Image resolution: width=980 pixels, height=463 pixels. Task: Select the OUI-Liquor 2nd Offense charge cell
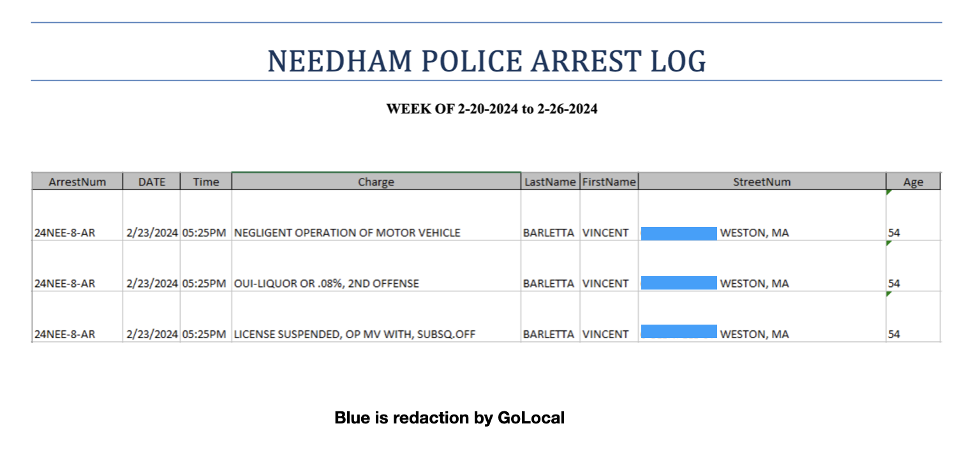coord(327,283)
